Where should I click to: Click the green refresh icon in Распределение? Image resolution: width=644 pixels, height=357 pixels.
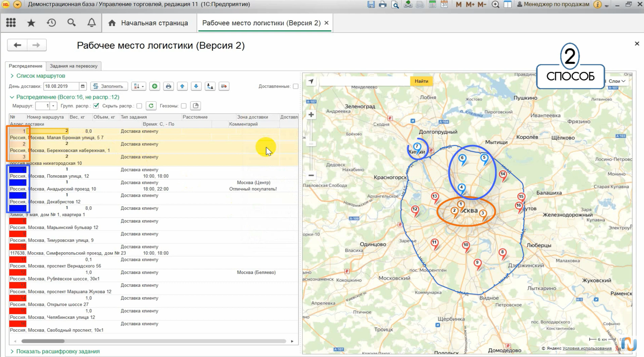[151, 106]
